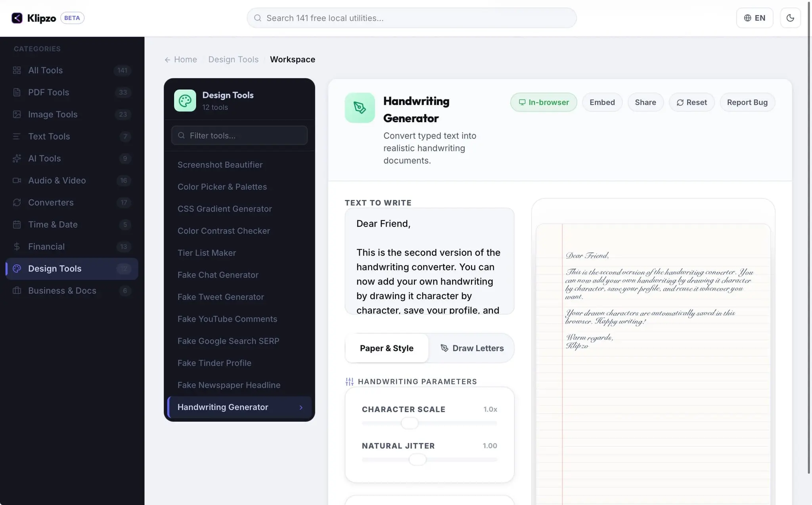Image resolution: width=812 pixels, height=505 pixels.
Task: Click the Handwriting Generator pen icon
Action: pyautogui.click(x=360, y=108)
